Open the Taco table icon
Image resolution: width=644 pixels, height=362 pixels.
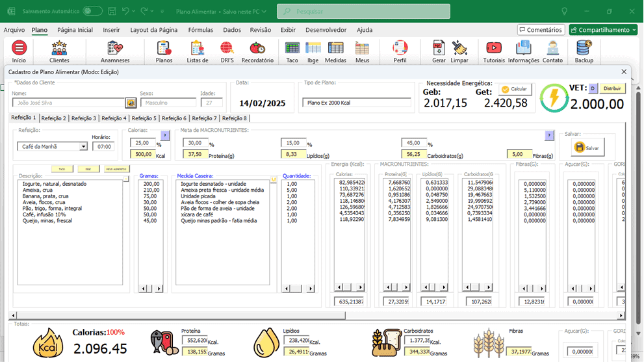pyautogui.click(x=292, y=52)
